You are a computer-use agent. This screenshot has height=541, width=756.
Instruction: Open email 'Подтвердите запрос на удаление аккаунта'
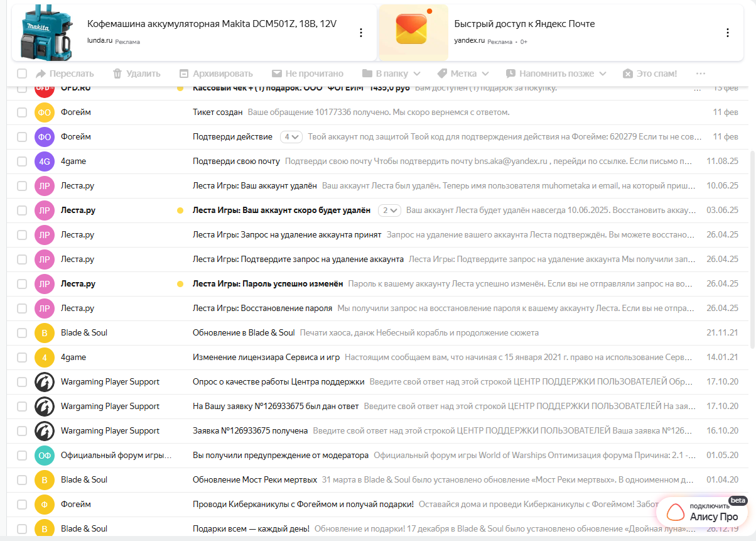(x=298, y=260)
